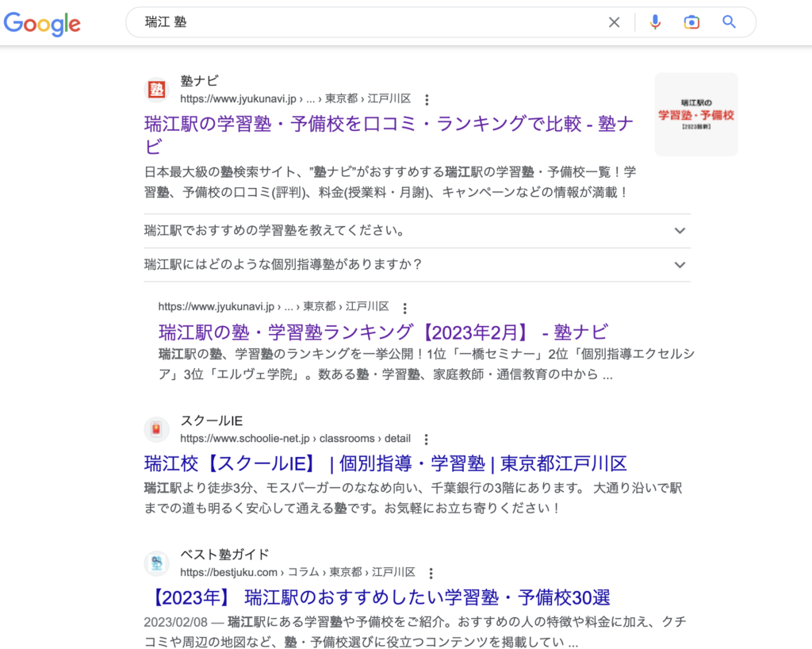Open 瑞江駅の塾・学習塾ランキング【2023年2月】 link

(x=383, y=332)
